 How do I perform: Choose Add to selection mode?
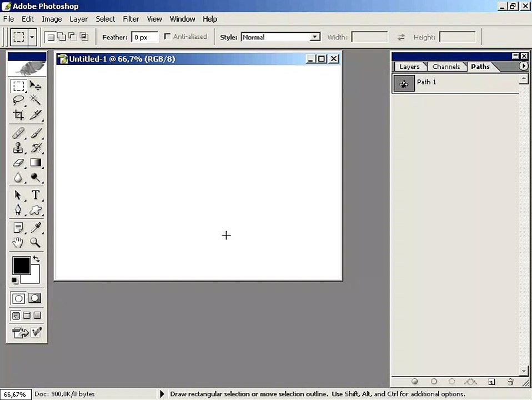(62, 37)
